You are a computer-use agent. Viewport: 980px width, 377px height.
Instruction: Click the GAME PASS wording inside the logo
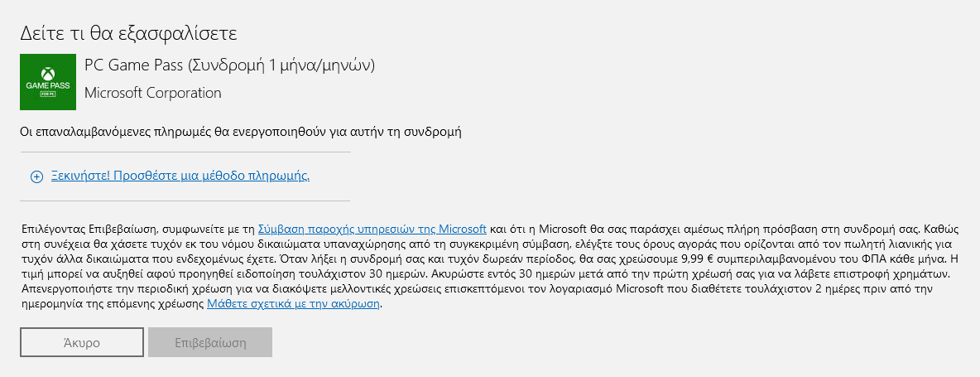[x=48, y=85]
